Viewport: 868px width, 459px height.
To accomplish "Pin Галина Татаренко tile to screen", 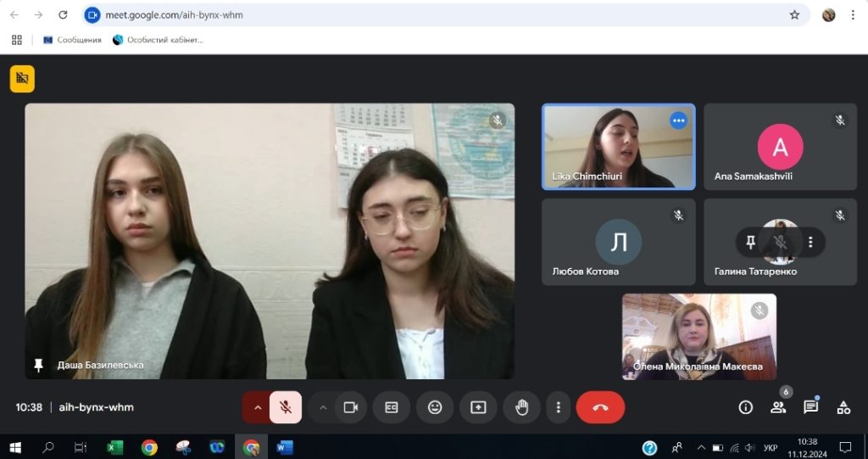I will point(750,243).
